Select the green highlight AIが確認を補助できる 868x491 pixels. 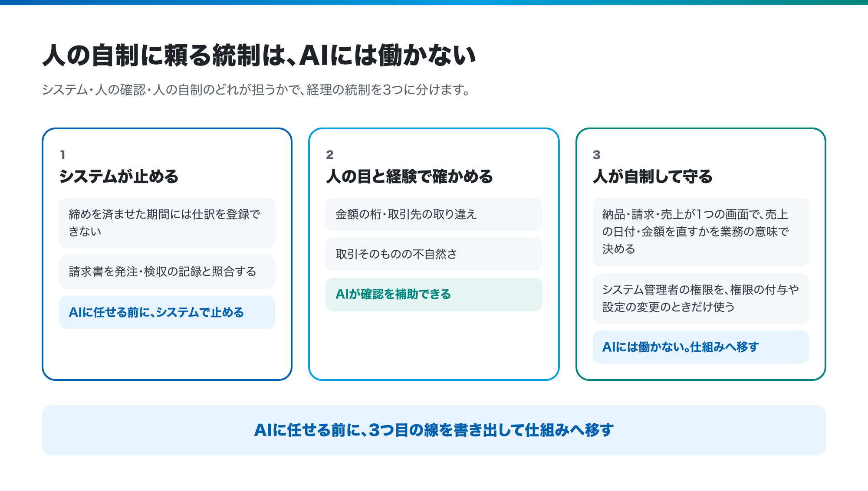tap(434, 295)
